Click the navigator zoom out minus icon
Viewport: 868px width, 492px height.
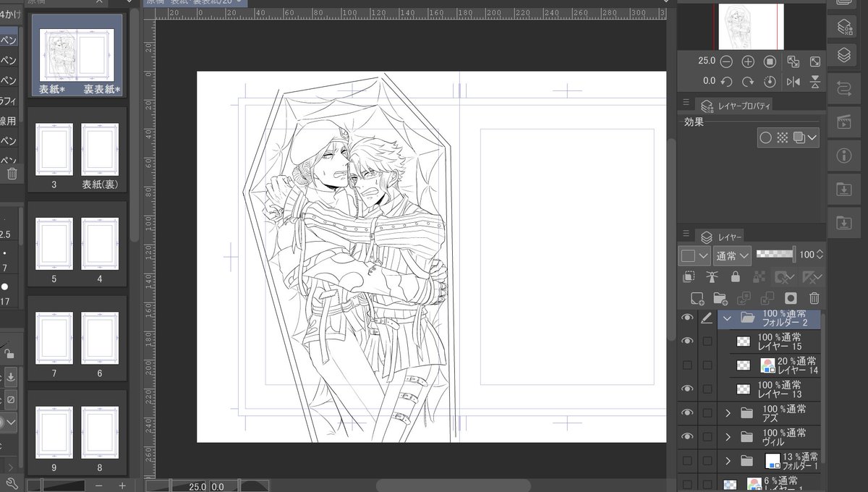pyautogui.click(x=726, y=61)
